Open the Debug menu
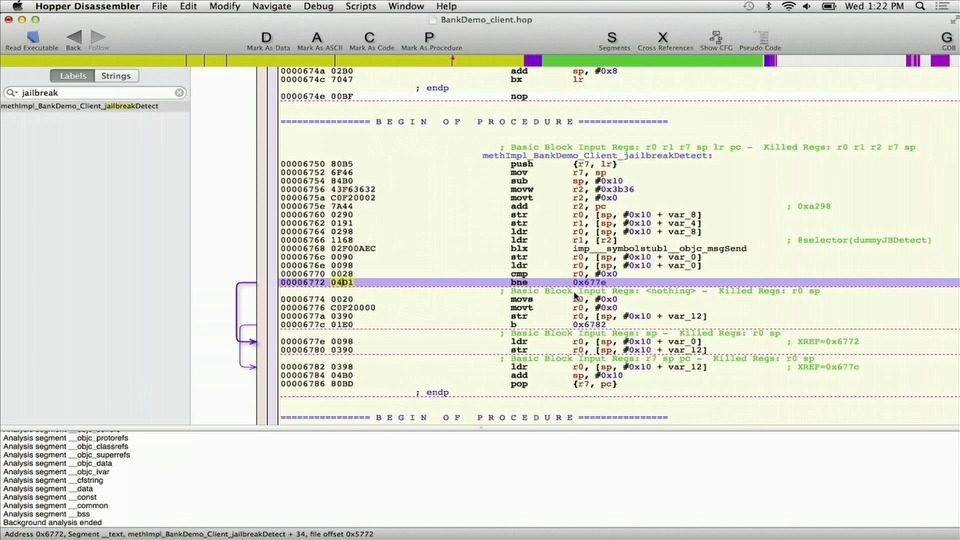The image size is (960, 540). tap(318, 6)
